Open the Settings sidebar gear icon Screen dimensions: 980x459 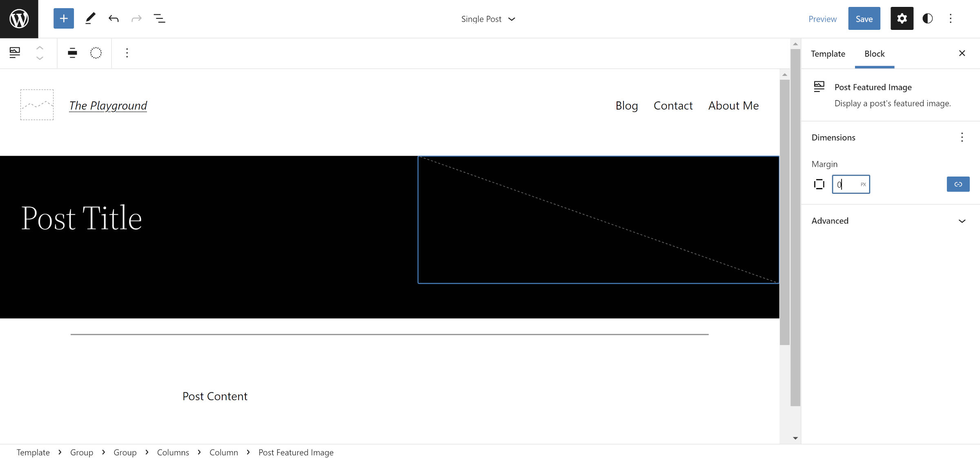[902, 18]
